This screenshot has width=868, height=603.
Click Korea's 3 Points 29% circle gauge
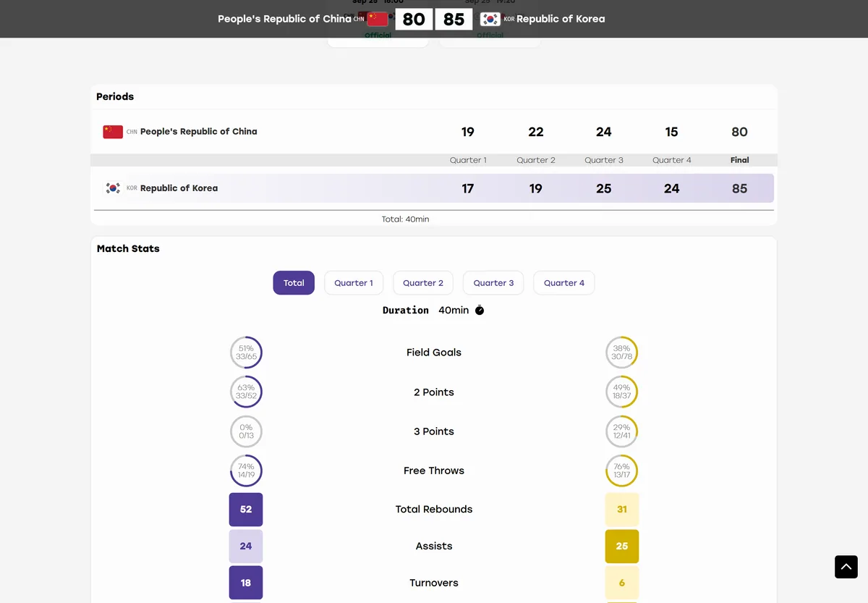point(621,431)
